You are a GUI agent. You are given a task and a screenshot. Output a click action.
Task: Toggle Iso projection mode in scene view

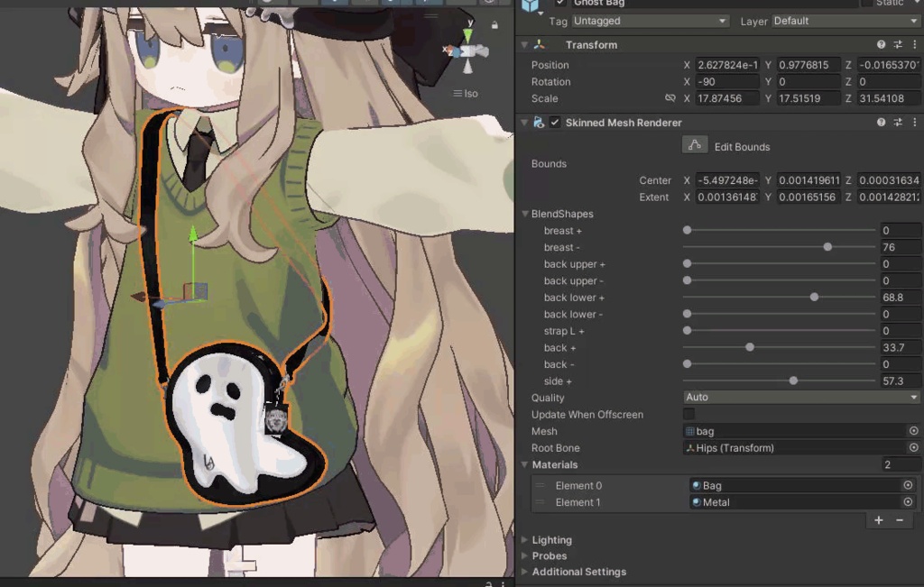pos(466,94)
